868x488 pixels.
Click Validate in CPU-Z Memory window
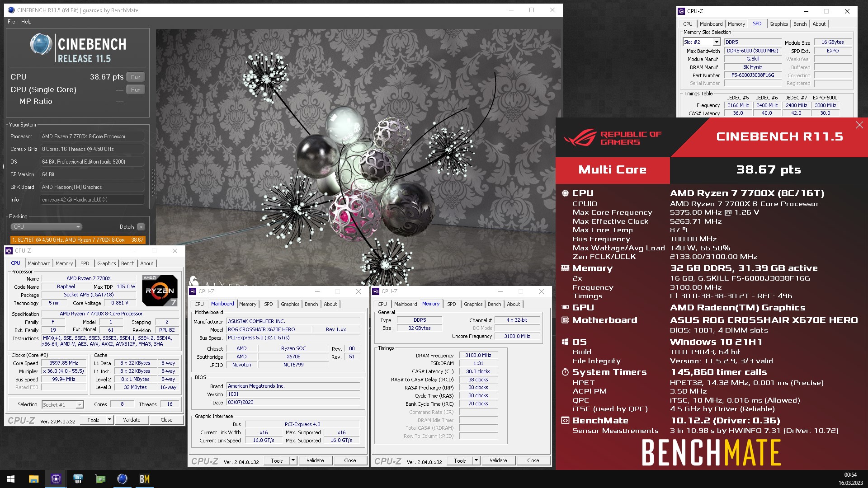498,460
